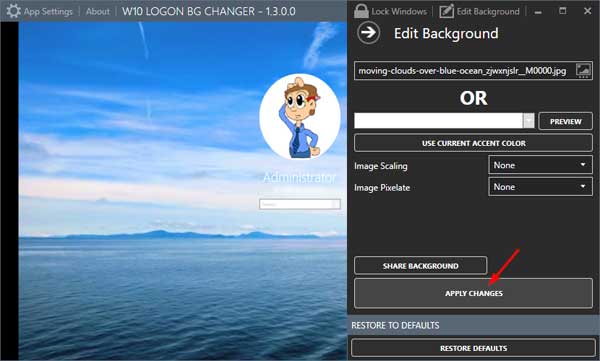The width and height of the screenshot is (600, 361).
Task: Open the color picker dropdown arrow
Action: (x=529, y=121)
